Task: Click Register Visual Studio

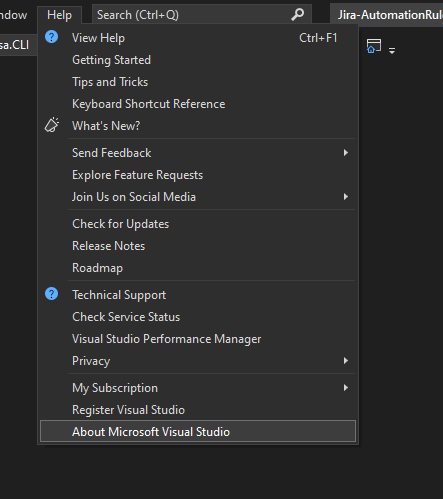Action: (x=198, y=410)
